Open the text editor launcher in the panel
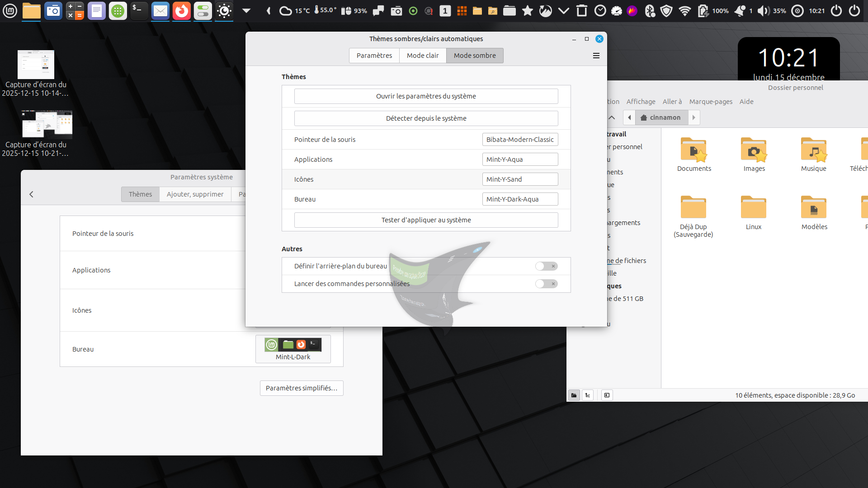The image size is (868, 488). point(97,11)
